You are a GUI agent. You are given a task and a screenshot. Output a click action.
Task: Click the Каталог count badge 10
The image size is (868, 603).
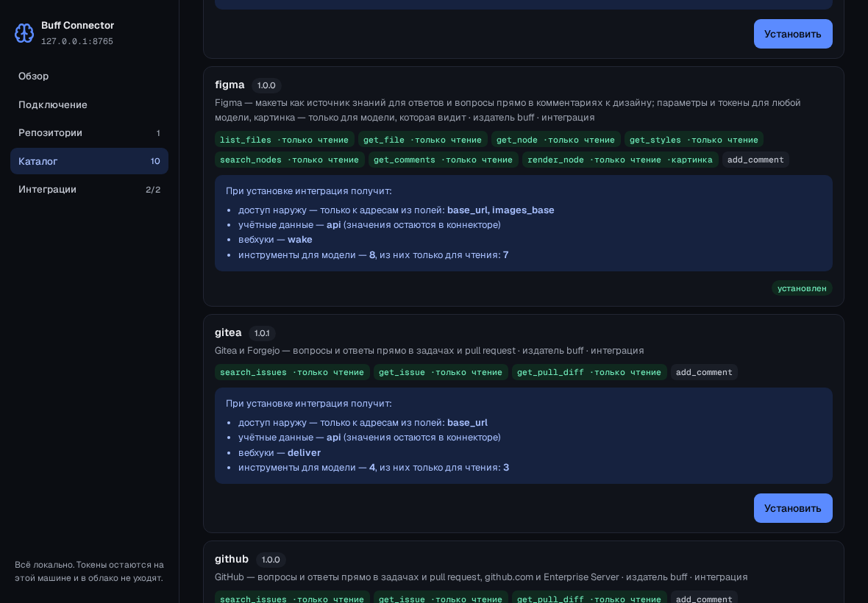point(155,161)
